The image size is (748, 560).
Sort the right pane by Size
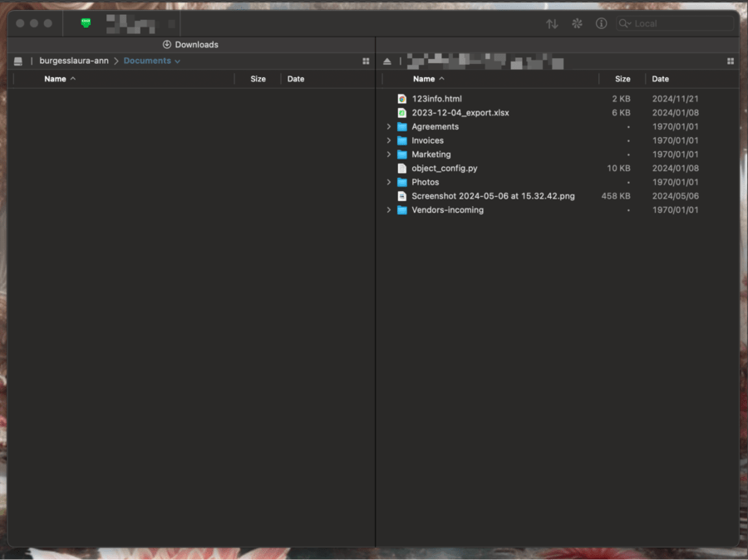pos(622,78)
